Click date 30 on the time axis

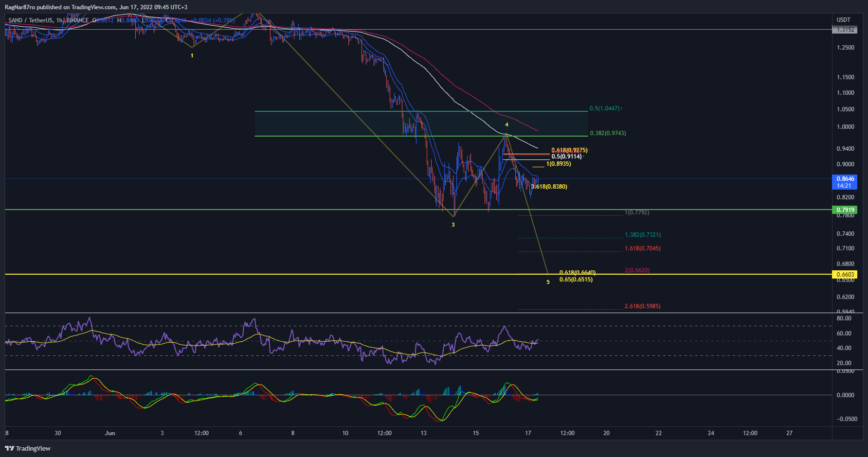pyautogui.click(x=58, y=433)
